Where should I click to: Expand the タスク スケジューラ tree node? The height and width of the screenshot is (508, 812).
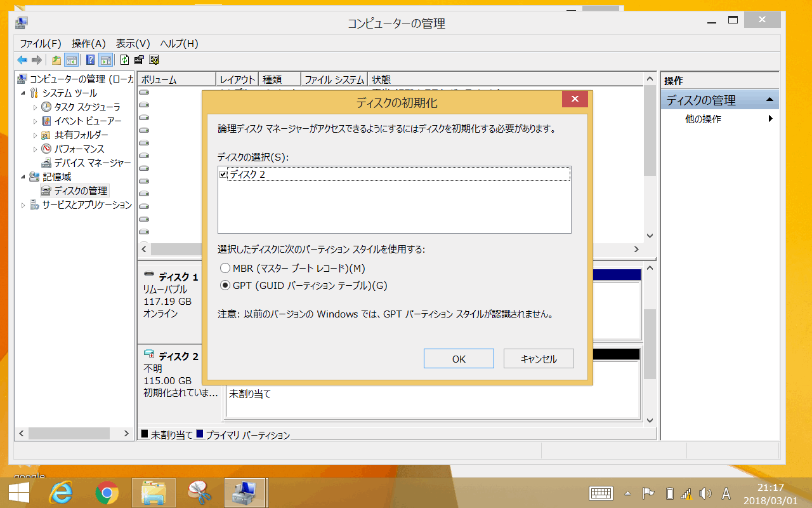click(x=36, y=107)
